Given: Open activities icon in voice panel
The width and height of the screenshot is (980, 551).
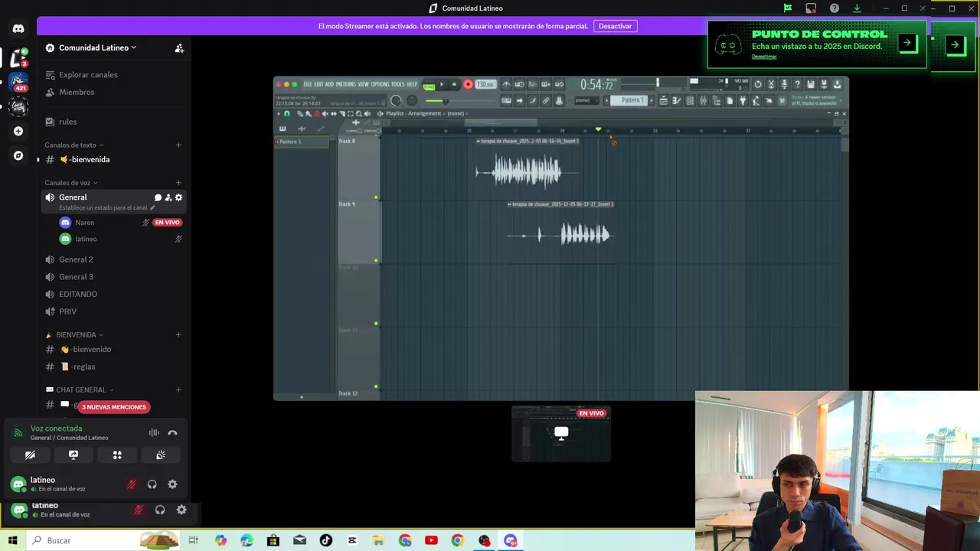Looking at the screenshot, I should point(117,455).
